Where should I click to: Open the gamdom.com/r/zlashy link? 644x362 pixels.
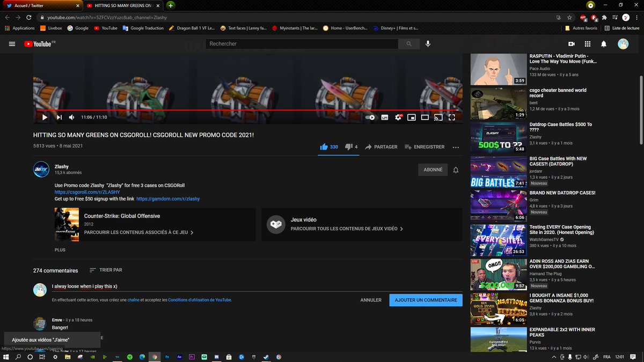168,198
